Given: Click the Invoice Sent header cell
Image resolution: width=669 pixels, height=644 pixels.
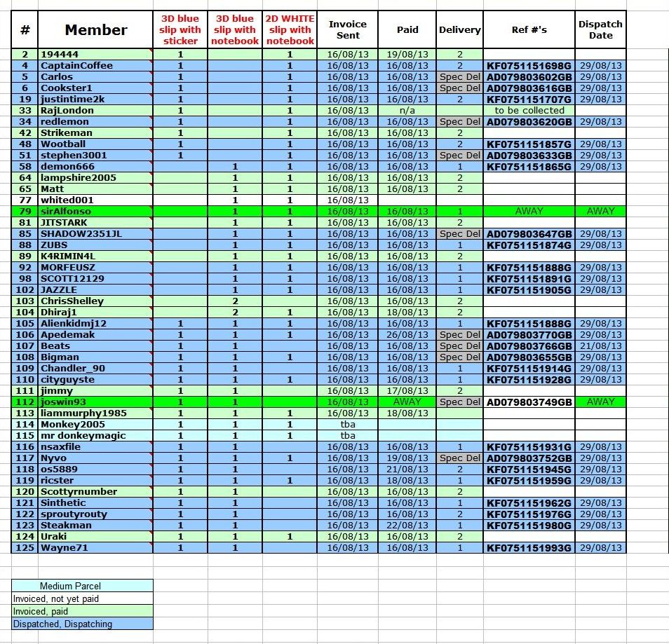Looking at the screenshot, I should pos(348,30).
